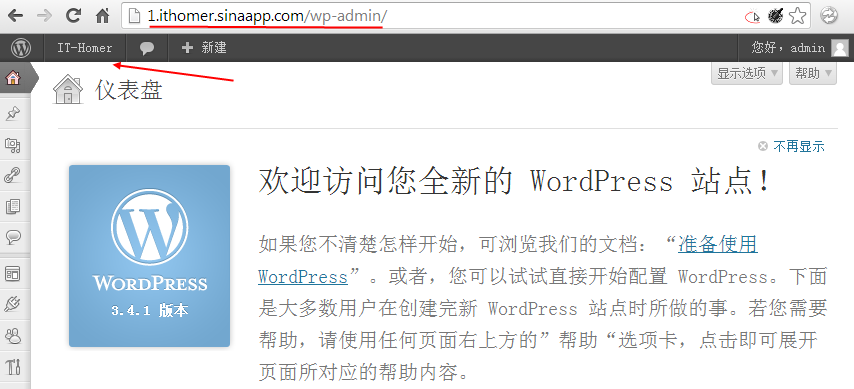854x389 pixels.
Task: Open the WordPress logo menu in admin bar
Action: pos(21,48)
